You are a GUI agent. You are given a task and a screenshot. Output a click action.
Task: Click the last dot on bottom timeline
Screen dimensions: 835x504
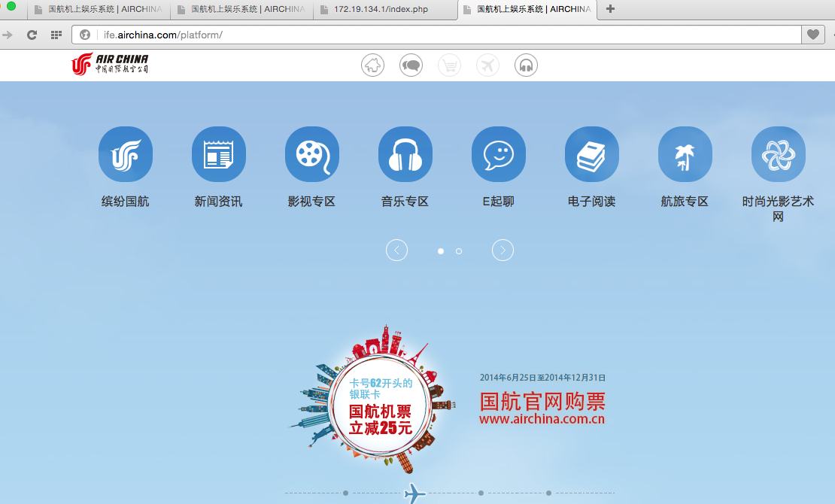(x=548, y=493)
